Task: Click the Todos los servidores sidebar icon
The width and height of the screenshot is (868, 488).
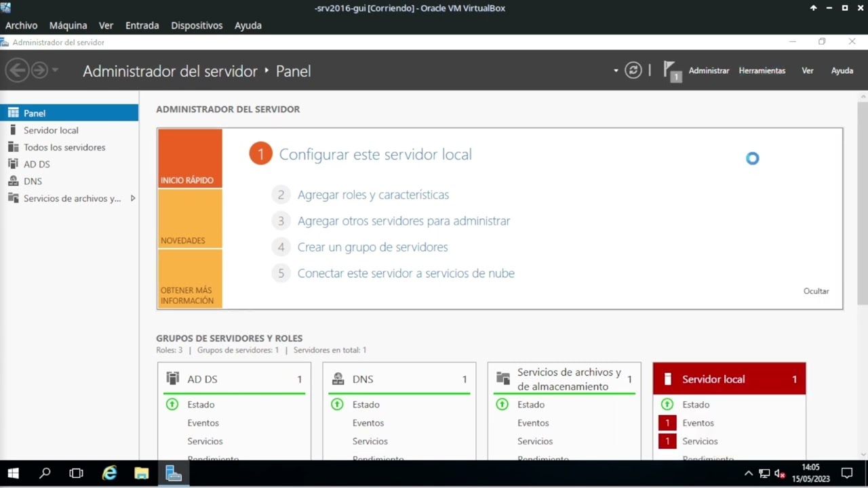Action: (x=12, y=147)
